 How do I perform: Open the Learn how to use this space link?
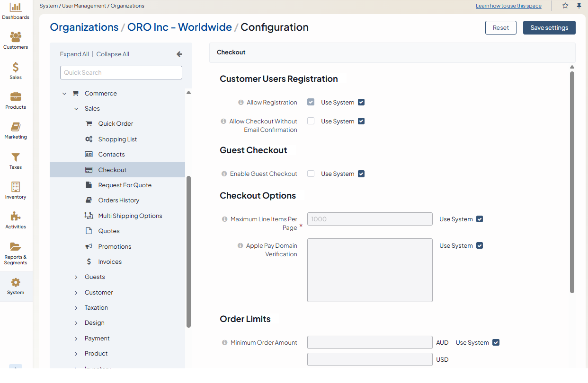pyautogui.click(x=508, y=6)
